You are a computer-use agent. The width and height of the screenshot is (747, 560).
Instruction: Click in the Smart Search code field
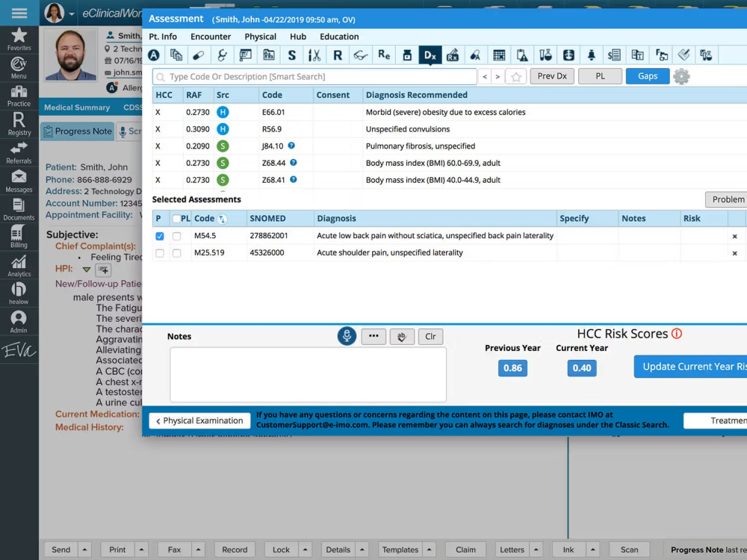(314, 76)
